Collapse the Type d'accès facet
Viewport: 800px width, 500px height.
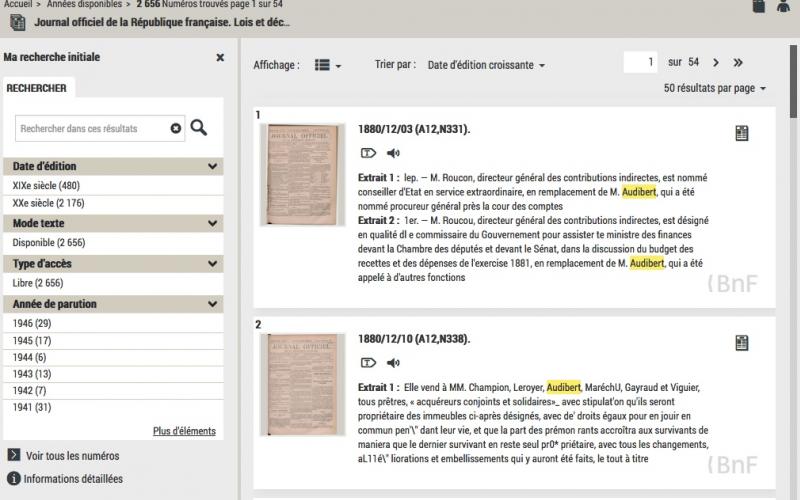pos(212,264)
